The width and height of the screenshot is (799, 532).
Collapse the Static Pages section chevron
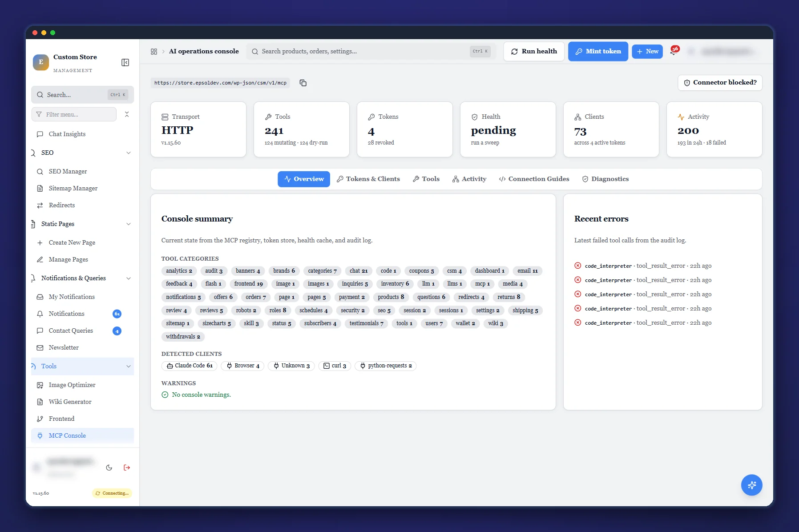pyautogui.click(x=129, y=224)
